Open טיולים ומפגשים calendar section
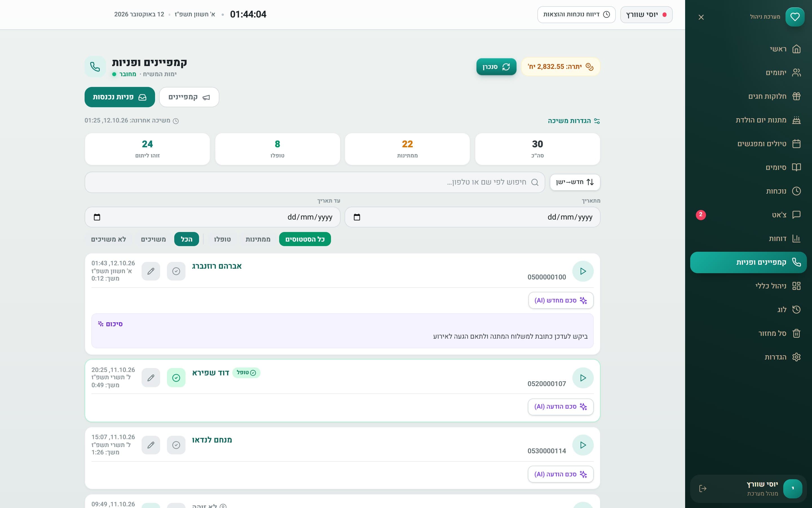 coord(748,144)
